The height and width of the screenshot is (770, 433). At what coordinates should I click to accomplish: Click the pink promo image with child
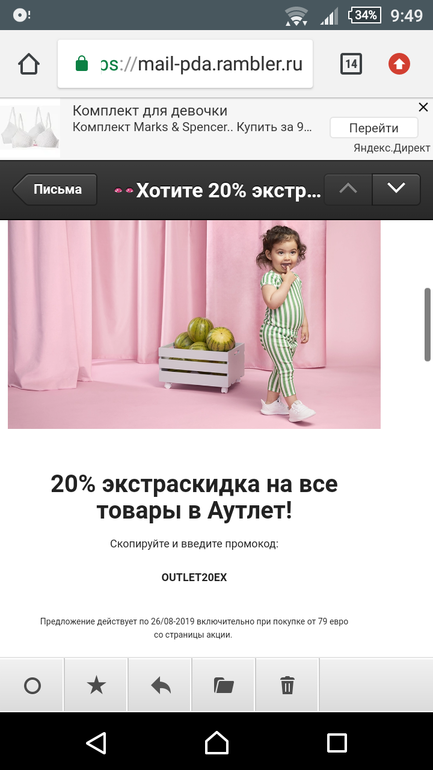(194, 324)
